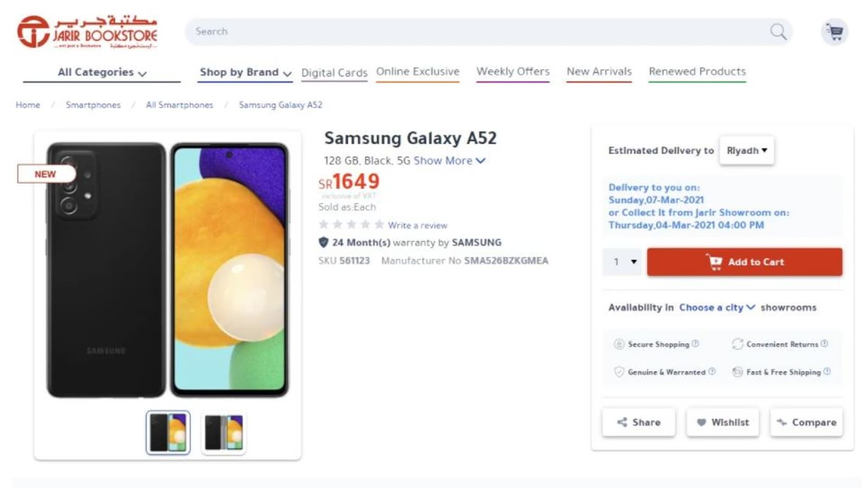Viewport: 868px width, 488px height.
Task: Click the Fast & Free Shipping info icon
Action: pos(827,371)
